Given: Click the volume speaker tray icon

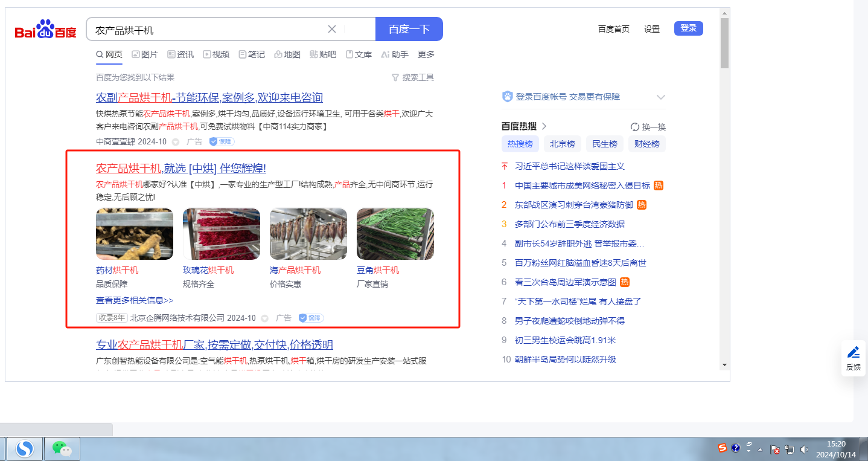Looking at the screenshot, I should 804,450.
